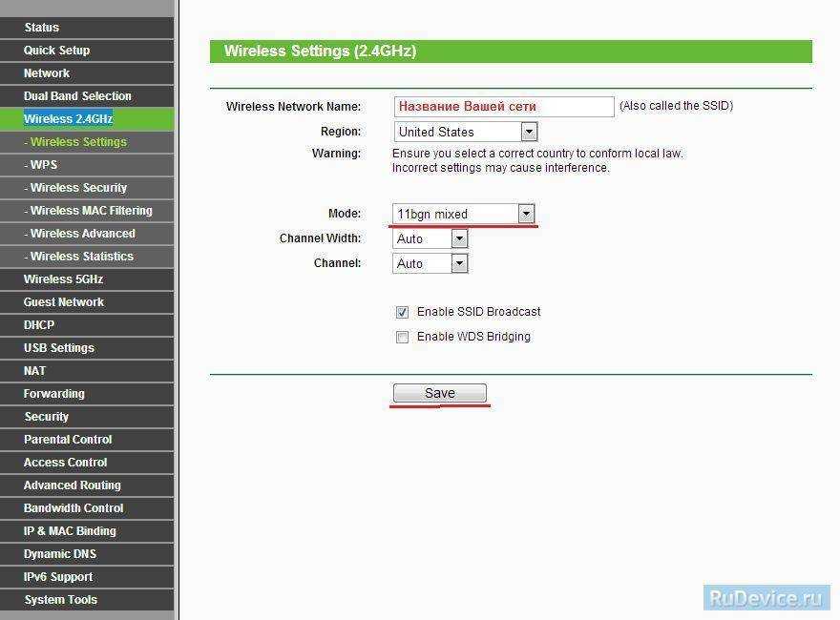
Task: View Wireless Statistics page
Action: 82,257
